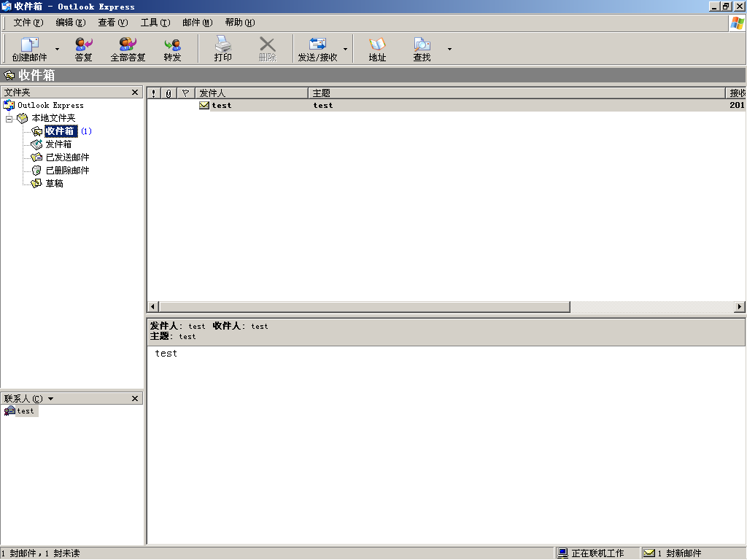
Task: Open the 帮助(H) menu
Action: click(239, 23)
